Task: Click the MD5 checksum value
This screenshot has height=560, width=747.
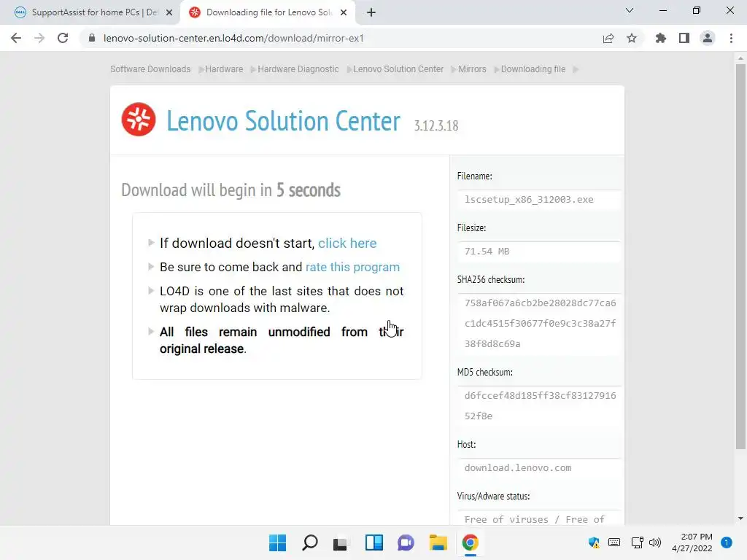Action: (540, 405)
